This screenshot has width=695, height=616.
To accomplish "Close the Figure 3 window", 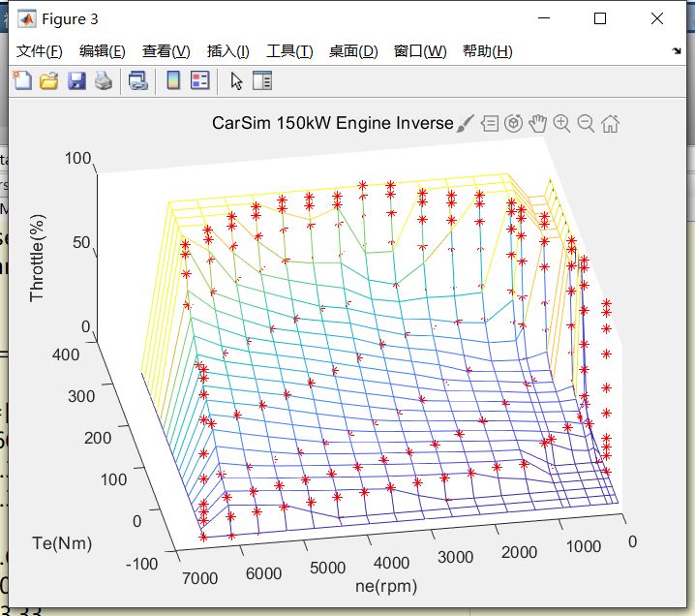I will pos(657,18).
